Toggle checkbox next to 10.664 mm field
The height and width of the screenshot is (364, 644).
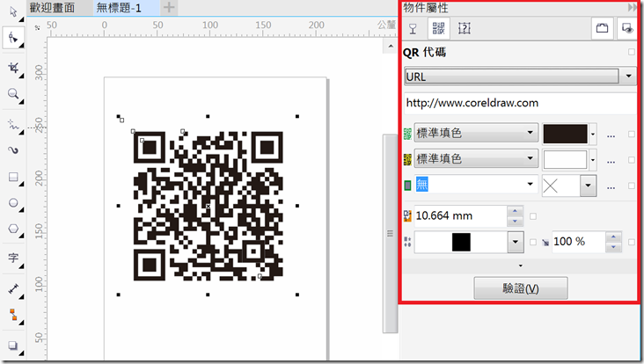[532, 216]
